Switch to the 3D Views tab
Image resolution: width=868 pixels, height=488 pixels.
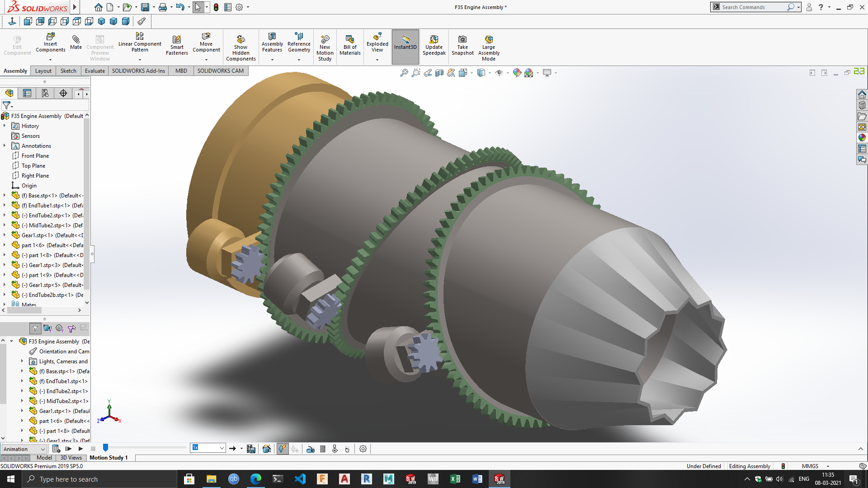[71, 458]
